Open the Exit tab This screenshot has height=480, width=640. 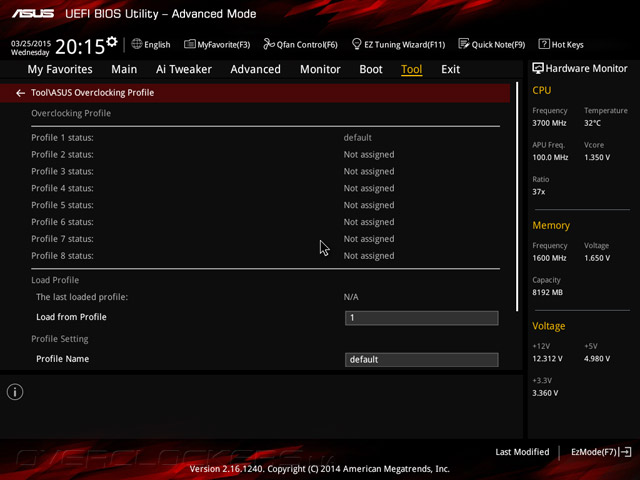coord(451,69)
